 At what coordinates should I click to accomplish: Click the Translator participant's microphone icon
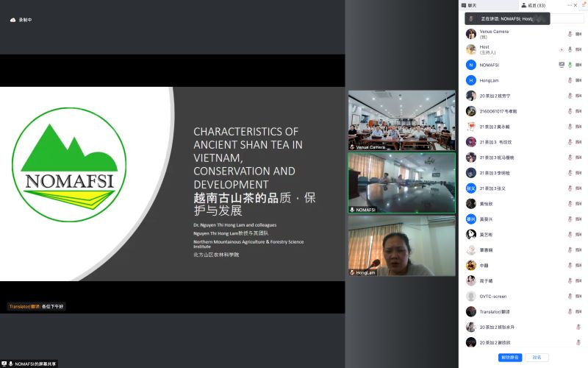coord(569,312)
